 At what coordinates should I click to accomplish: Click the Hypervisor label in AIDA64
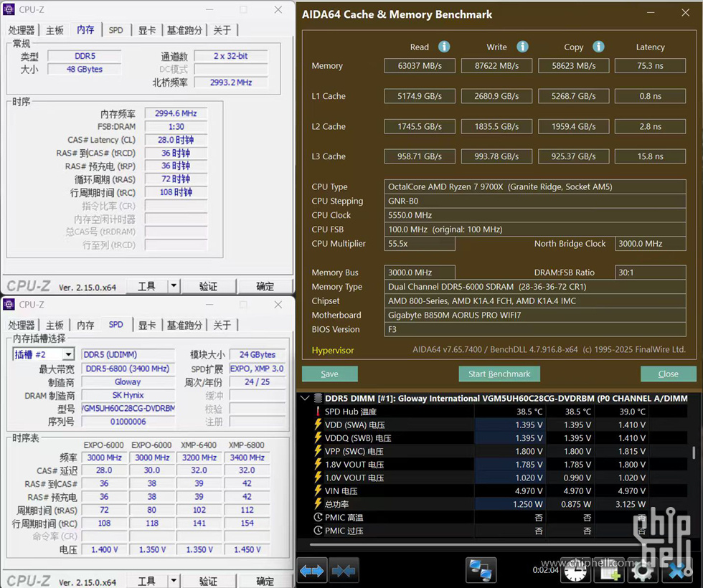[333, 350]
